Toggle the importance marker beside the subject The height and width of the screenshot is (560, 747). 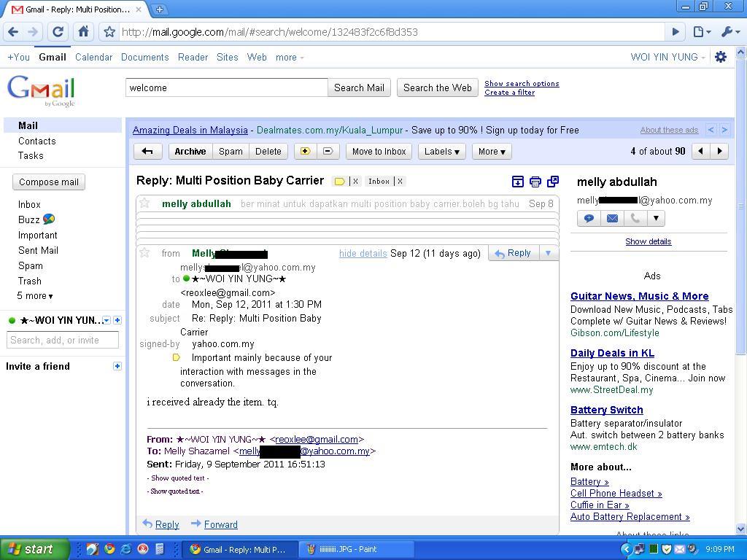tap(340, 182)
